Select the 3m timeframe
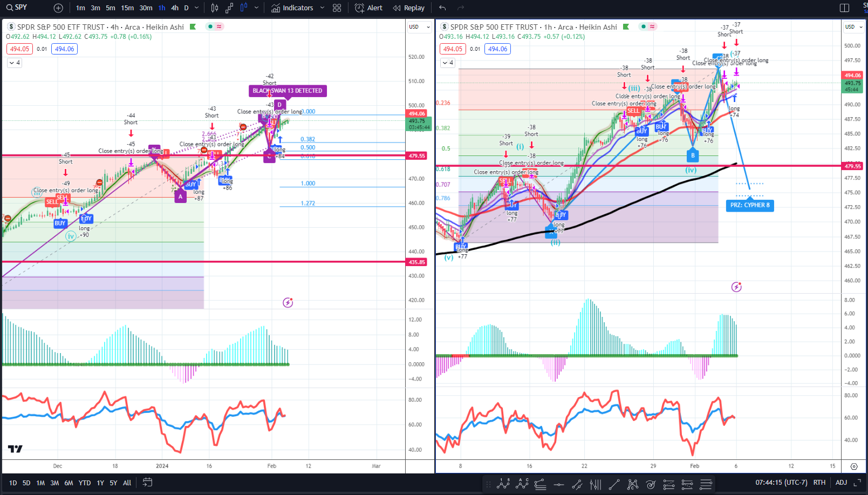The height and width of the screenshot is (495, 868). [95, 8]
